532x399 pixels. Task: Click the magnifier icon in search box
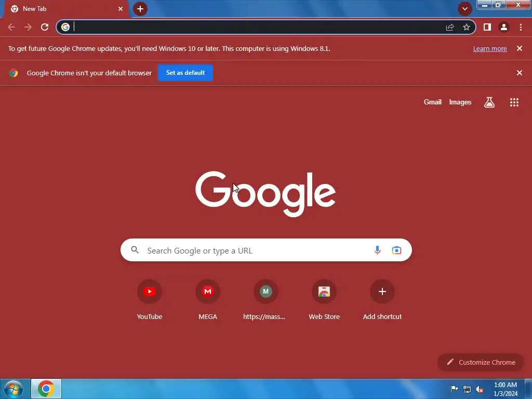135,250
